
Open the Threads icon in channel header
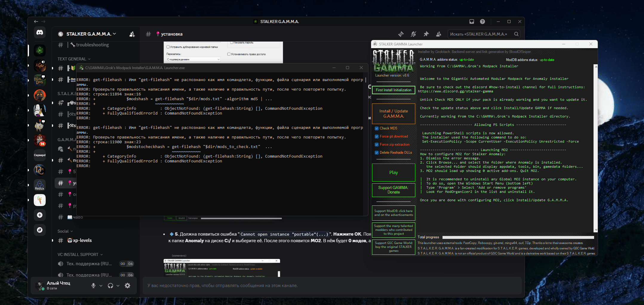[x=401, y=34]
